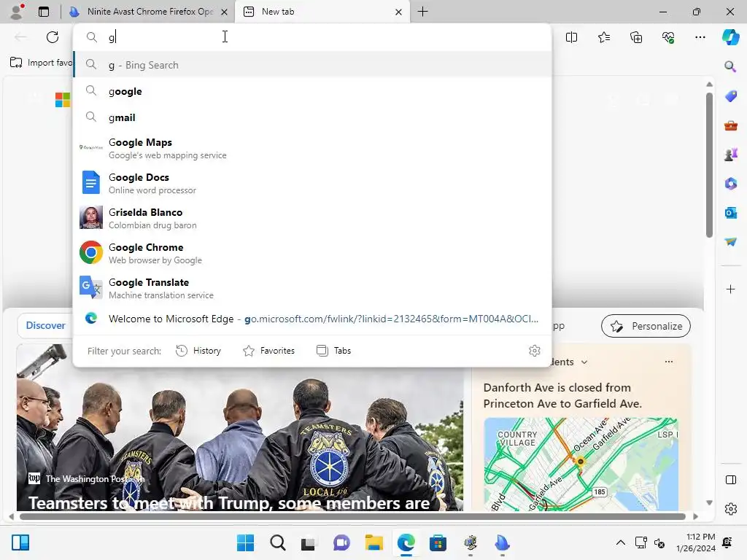The width and height of the screenshot is (747, 560).
Task: Select the Google Chrome suggestion
Action: point(312,253)
